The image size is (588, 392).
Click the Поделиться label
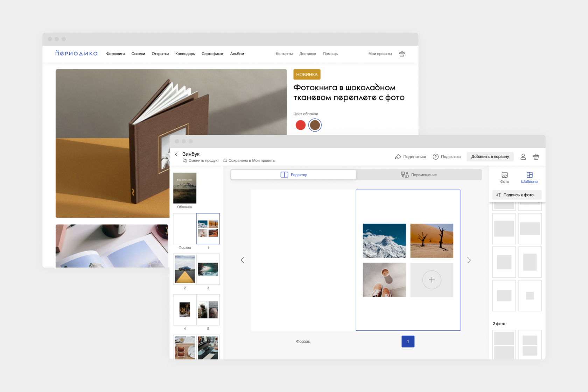coord(415,157)
